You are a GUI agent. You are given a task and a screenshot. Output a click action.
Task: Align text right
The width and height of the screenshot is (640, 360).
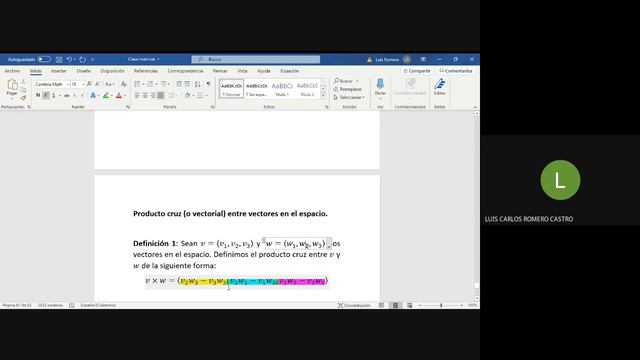pos(153,96)
